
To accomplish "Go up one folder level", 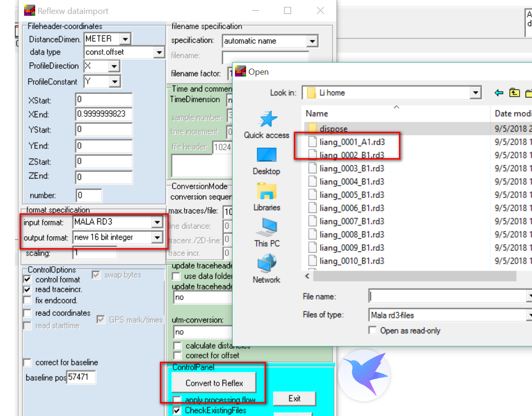I will 514,92.
